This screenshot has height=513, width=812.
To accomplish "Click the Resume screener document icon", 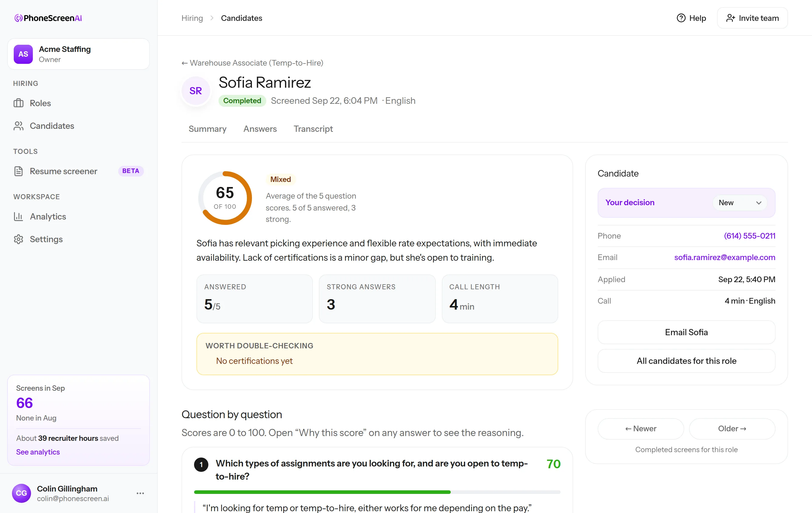I will coord(19,171).
